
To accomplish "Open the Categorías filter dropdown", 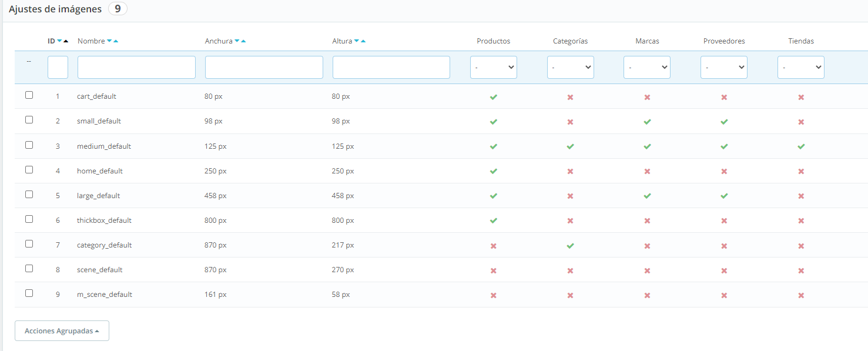I will click(570, 68).
